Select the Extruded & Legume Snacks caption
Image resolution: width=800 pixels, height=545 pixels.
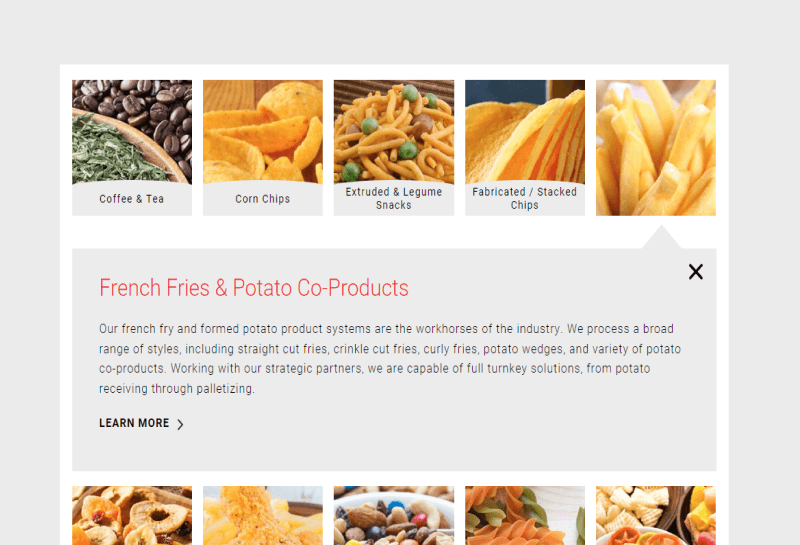[394, 198]
